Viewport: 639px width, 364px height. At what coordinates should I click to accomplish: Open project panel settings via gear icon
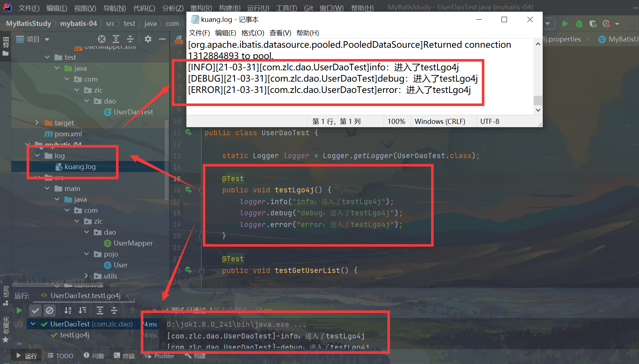[x=148, y=39]
